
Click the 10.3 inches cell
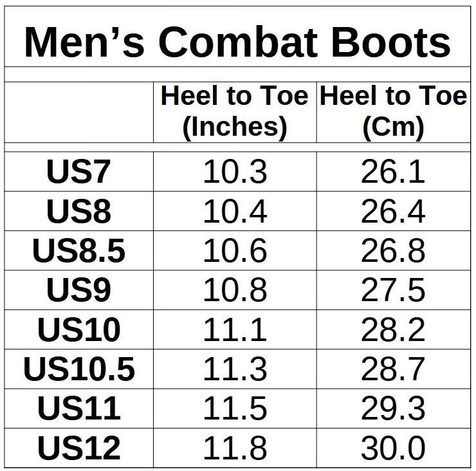pyautogui.click(x=235, y=172)
